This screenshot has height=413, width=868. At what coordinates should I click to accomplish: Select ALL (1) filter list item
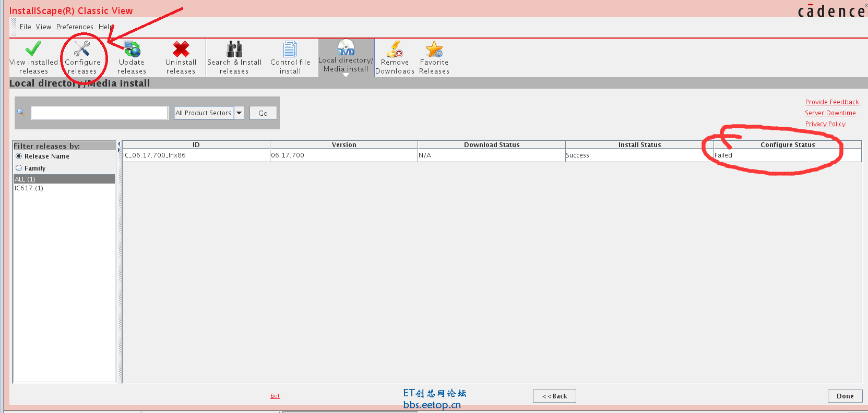coord(64,179)
